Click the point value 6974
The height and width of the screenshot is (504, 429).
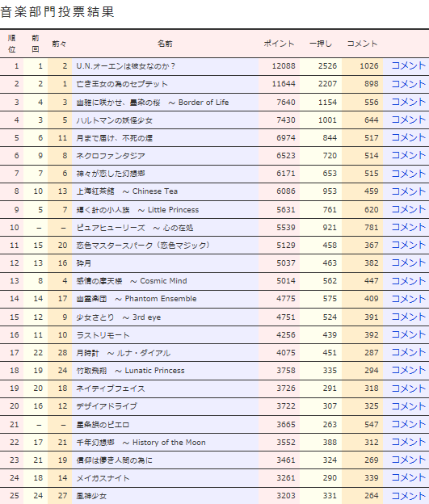pos(286,138)
